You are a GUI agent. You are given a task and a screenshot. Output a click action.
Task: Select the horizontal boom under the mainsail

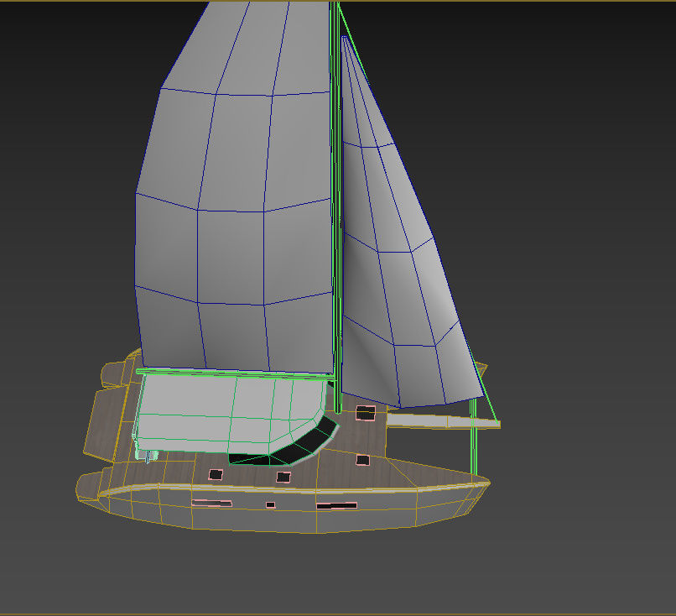coord(235,373)
